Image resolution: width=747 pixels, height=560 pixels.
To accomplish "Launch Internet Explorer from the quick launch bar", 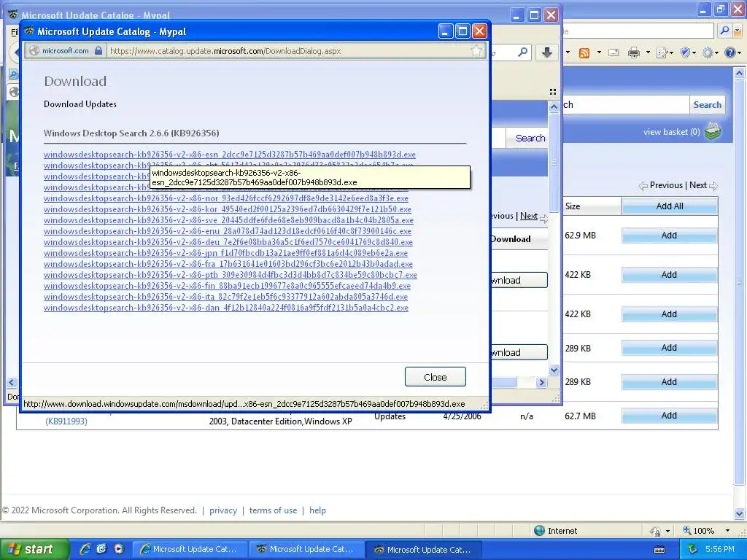I will [x=85, y=549].
